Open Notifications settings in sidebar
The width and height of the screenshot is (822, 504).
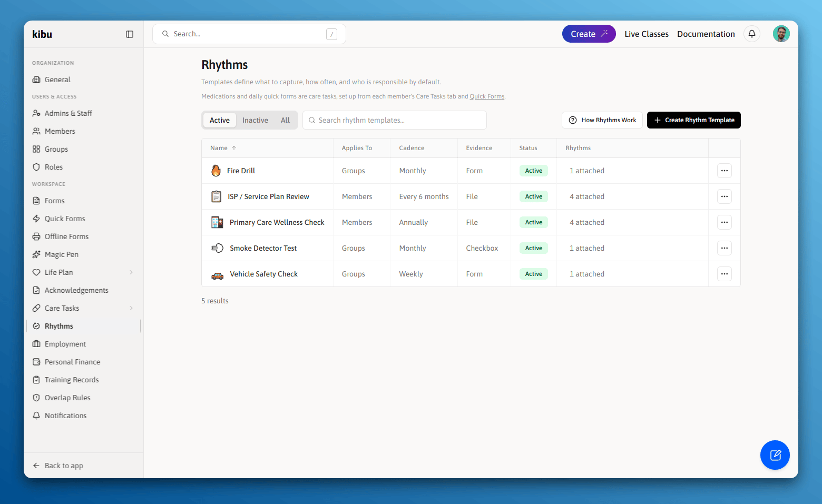coord(84,416)
